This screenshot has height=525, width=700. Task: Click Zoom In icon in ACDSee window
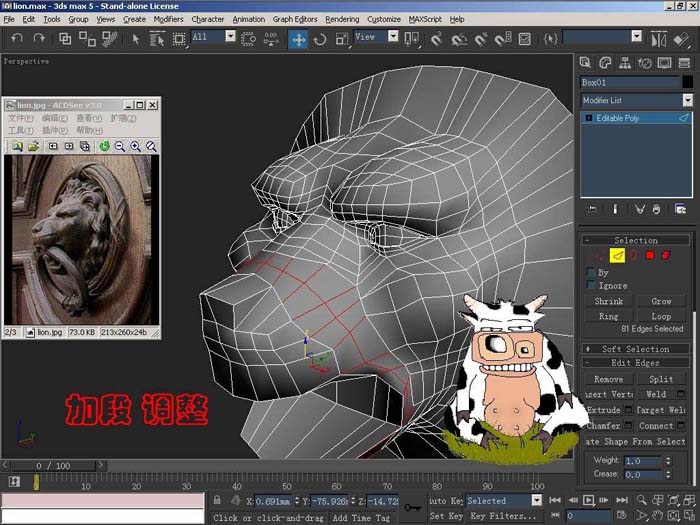(x=135, y=146)
